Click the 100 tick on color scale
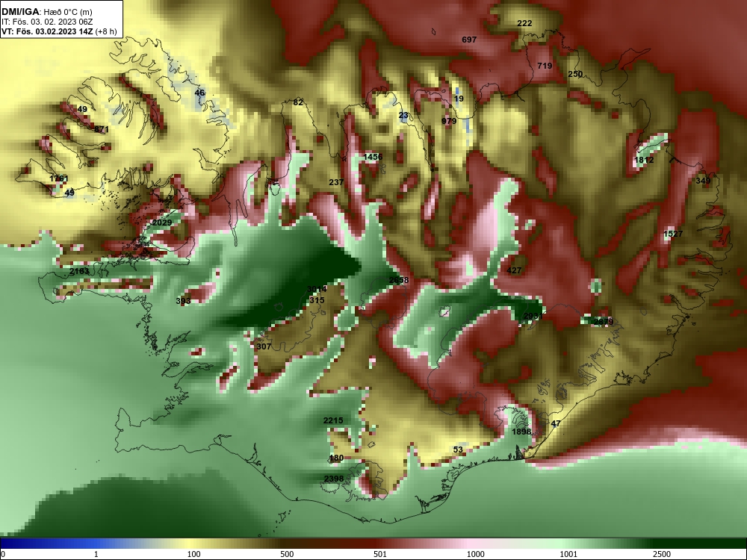Viewport: 747px width, 560px height. coord(193,554)
